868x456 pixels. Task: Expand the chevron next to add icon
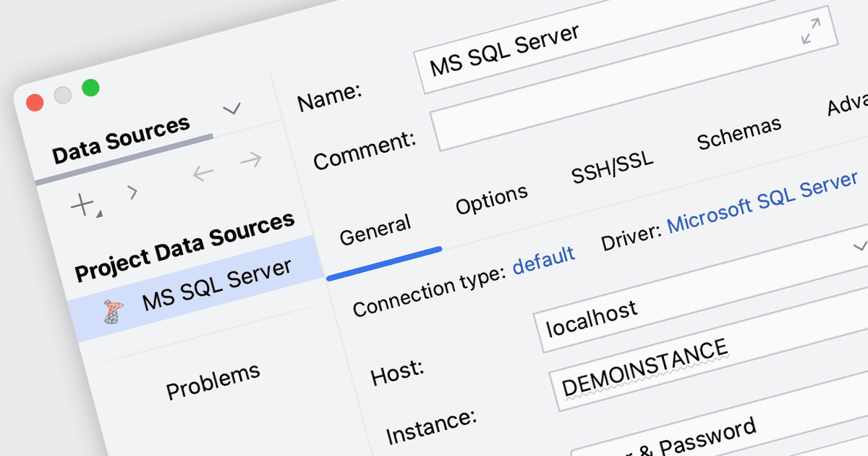[x=132, y=192]
